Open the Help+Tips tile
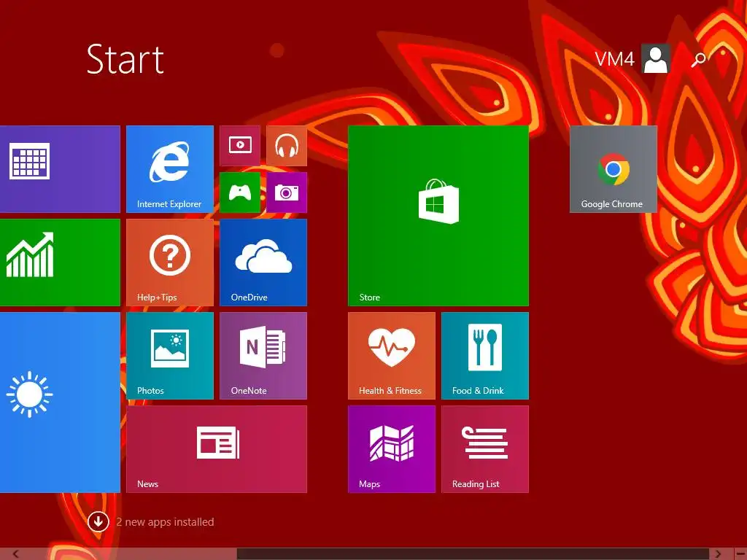747x560 pixels. tap(169, 262)
